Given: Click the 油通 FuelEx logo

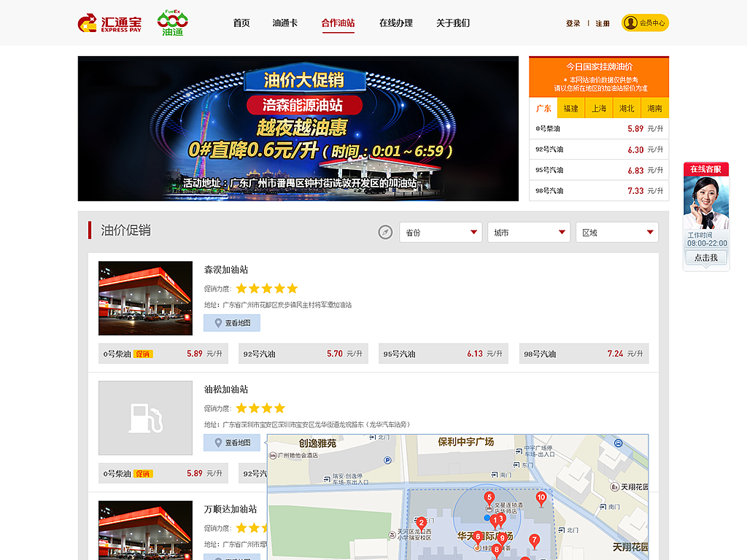Looking at the screenshot, I should coord(172,23).
